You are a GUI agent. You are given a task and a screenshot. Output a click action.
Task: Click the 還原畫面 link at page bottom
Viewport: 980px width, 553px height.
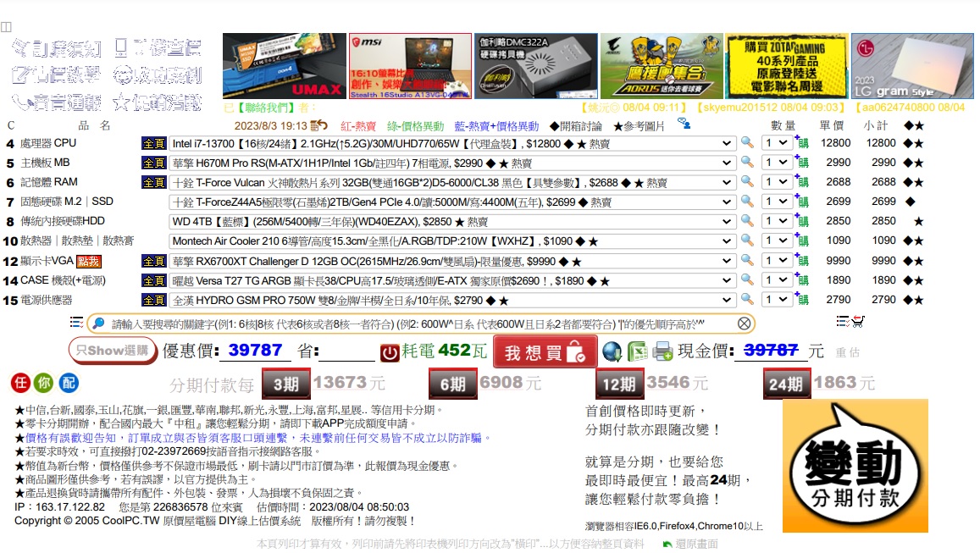click(x=690, y=545)
